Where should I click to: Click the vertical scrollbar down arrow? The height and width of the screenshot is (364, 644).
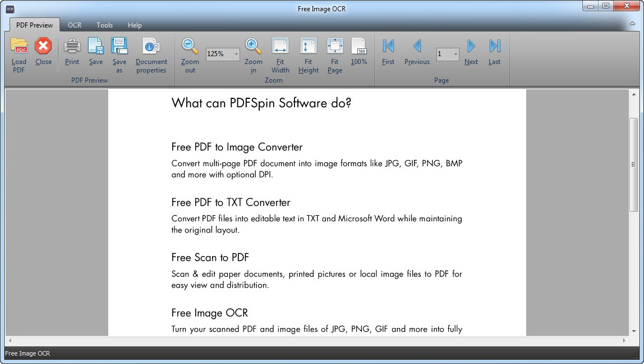click(634, 331)
